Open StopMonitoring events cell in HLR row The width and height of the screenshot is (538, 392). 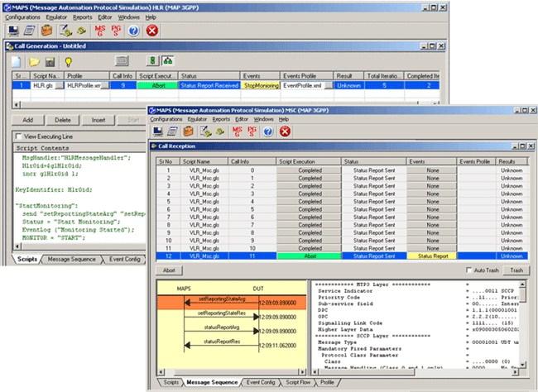[x=261, y=85]
